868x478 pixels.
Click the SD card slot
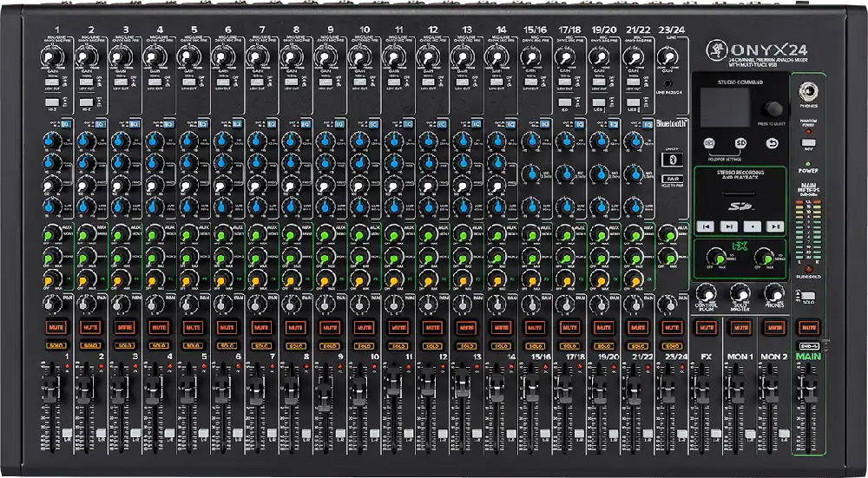click(x=740, y=193)
